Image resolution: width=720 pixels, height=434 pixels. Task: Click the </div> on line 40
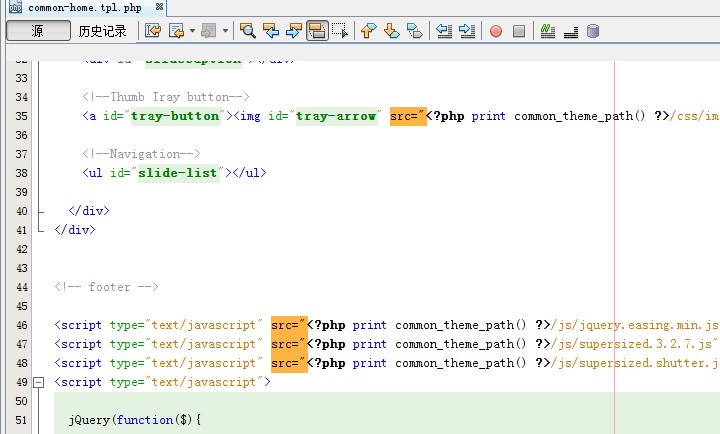(x=89, y=211)
